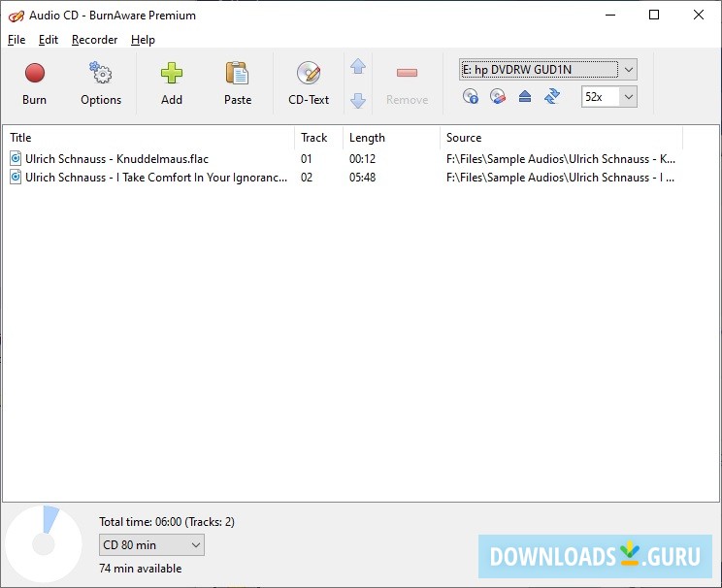The image size is (722, 588).
Task: Open the recorder drive dropdown E: hp DVDRW
Action: tap(548, 70)
